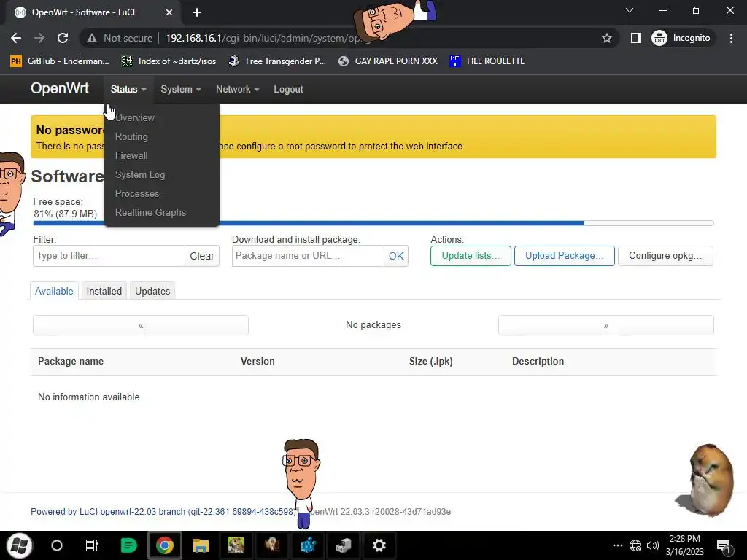This screenshot has height=560, width=747.
Task: Click the Not secure warning icon
Action: click(92, 38)
